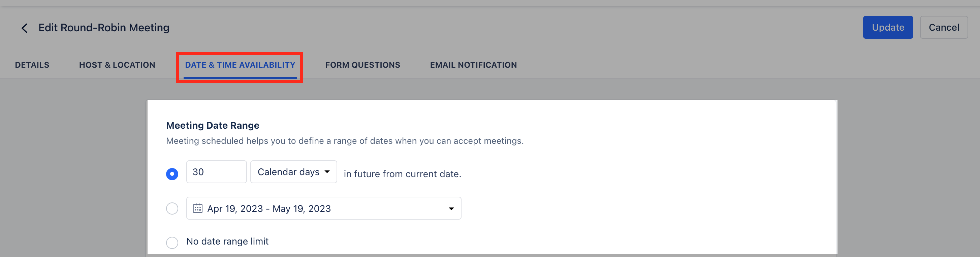The width and height of the screenshot is (980, 257).
Task: Enable No date range limit
Action: click(x=172, y=243)
